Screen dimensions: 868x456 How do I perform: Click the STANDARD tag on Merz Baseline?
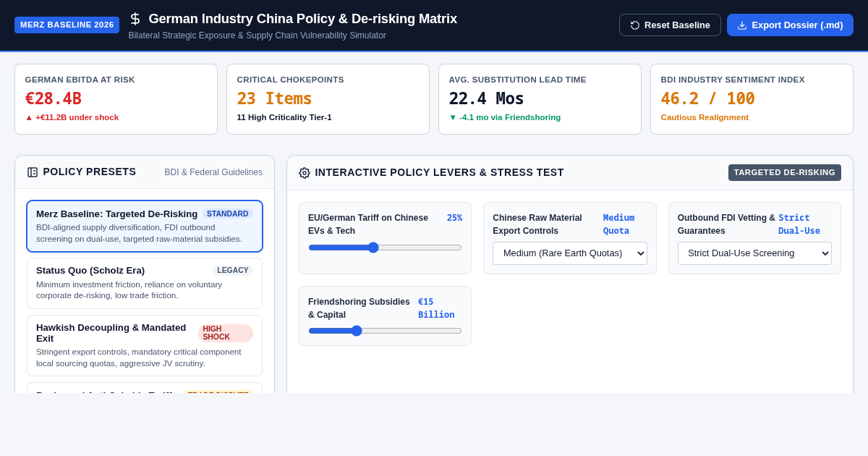(228, 214)
